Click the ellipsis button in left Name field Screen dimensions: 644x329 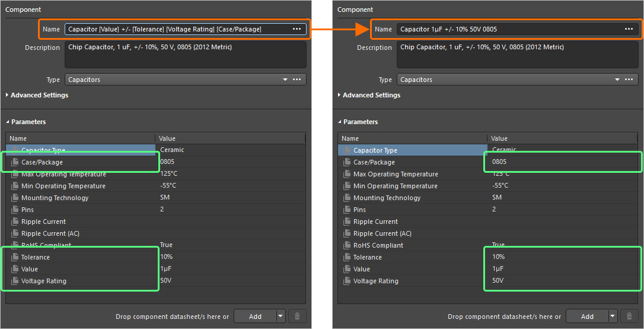297,29
